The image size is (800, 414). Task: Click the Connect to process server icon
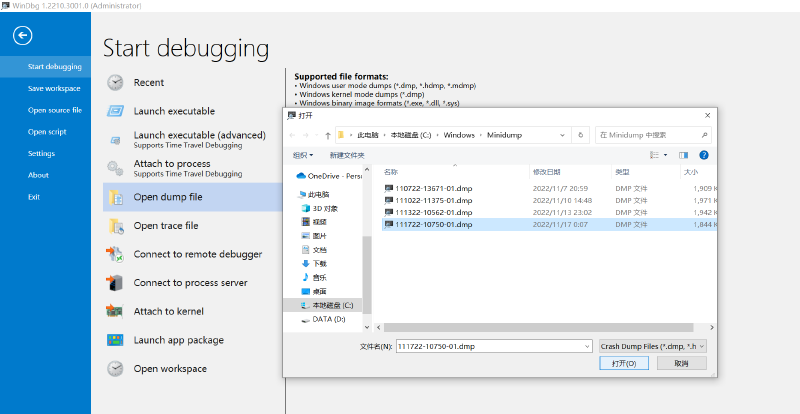coord(115,283)
